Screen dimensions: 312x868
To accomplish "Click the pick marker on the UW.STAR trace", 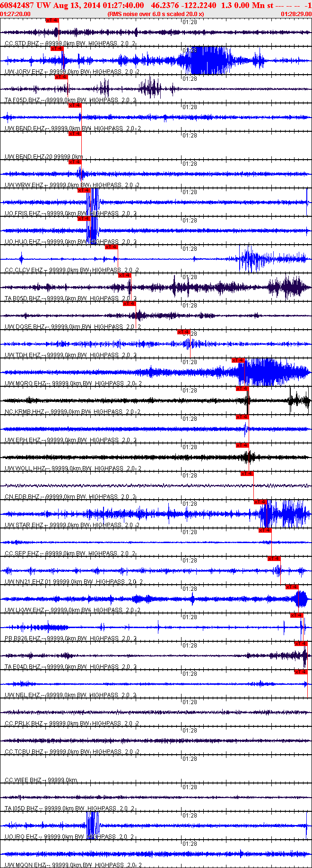I will click(x=261, y=502).
